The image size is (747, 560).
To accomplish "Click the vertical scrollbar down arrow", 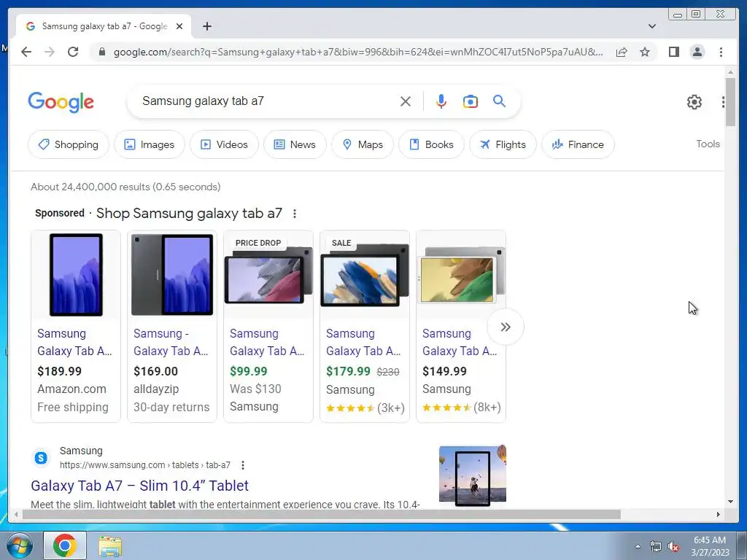I will click(730, 502).
